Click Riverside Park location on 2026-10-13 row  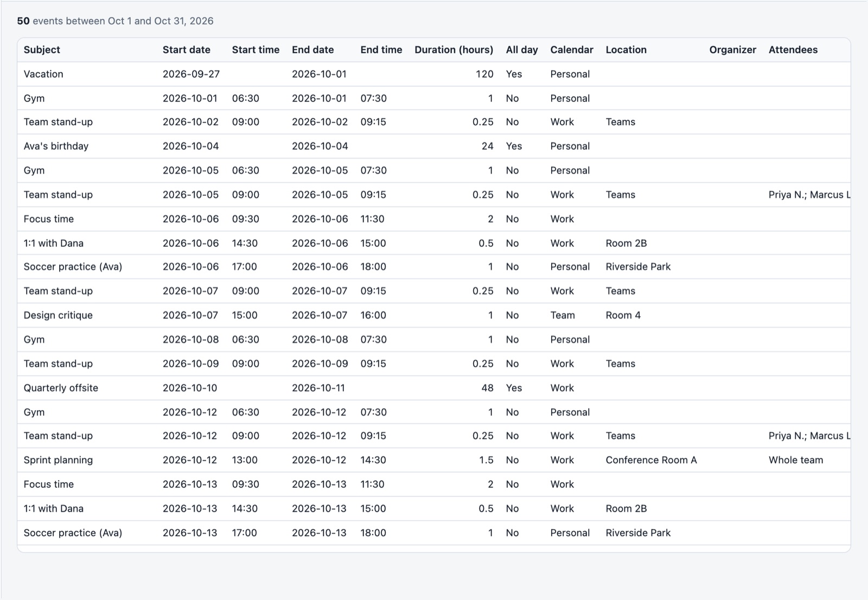point(638,533)
